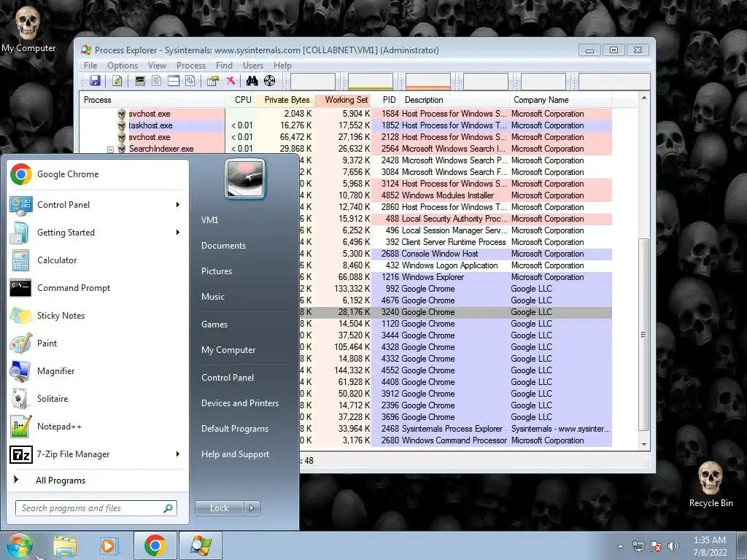
Task: Click the Command Prompt icon in Start menu
Action: click(21, 288)
